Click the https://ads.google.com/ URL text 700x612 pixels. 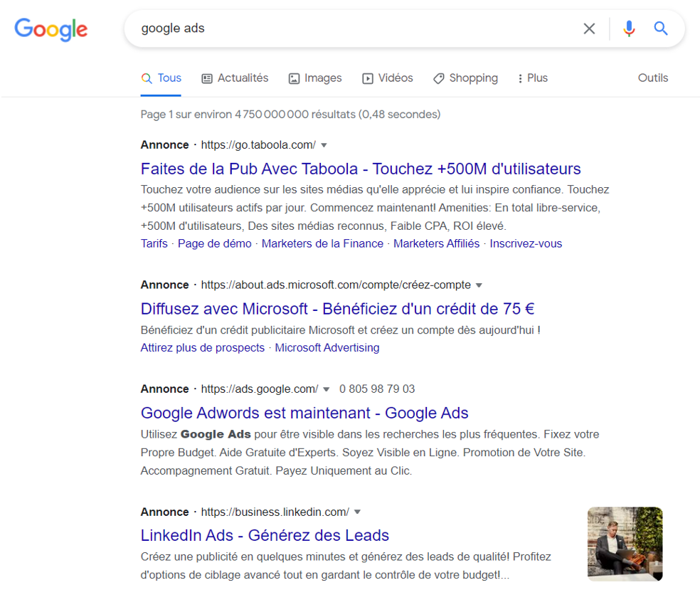(260, 389)
